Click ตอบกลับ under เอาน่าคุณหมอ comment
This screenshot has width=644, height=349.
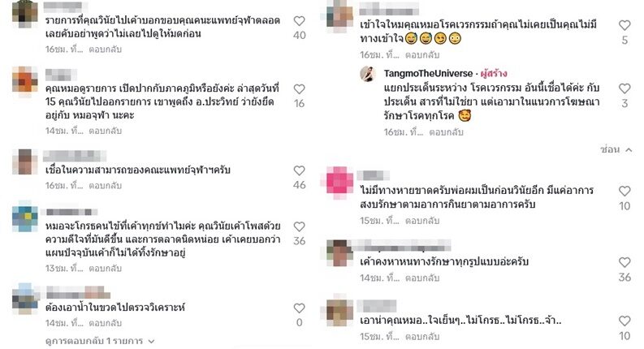(x=422, y=337)
